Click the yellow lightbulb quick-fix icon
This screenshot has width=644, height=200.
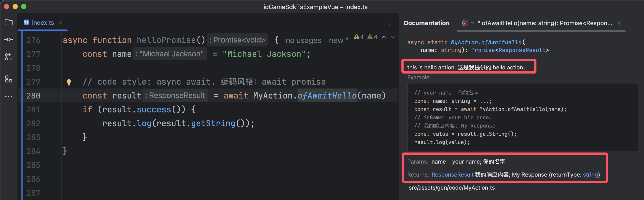(x=69, y=82)
